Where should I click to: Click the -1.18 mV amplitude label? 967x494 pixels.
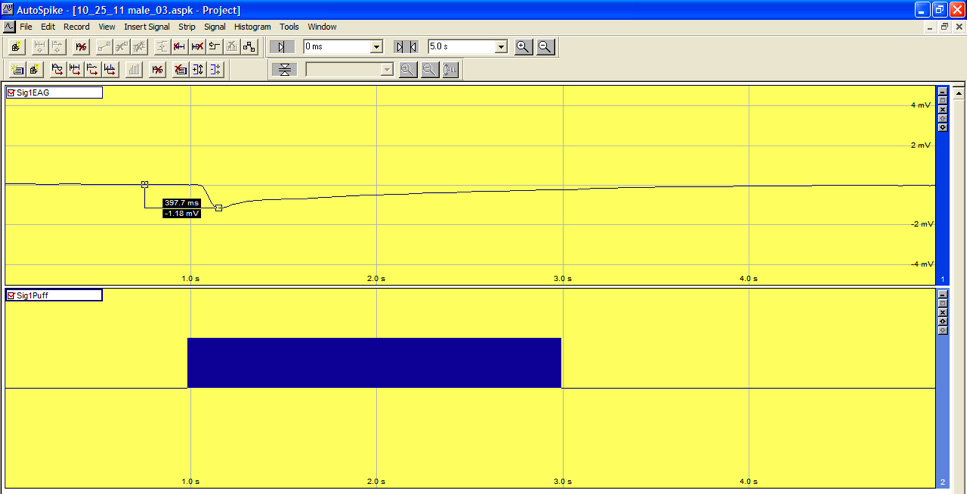(181, 213)
